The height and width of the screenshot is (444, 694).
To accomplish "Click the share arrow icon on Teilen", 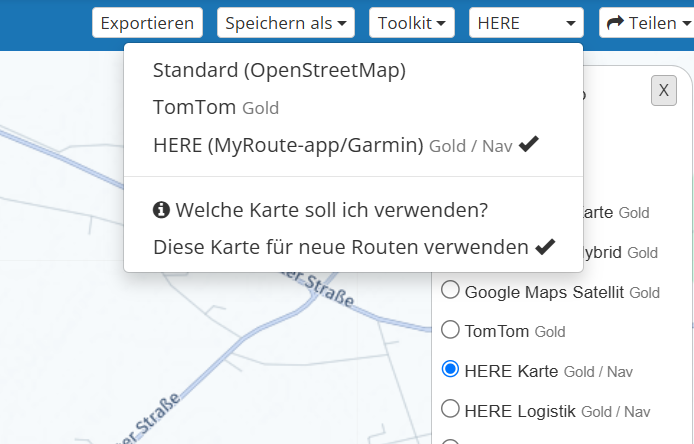I will click(616, 22).
